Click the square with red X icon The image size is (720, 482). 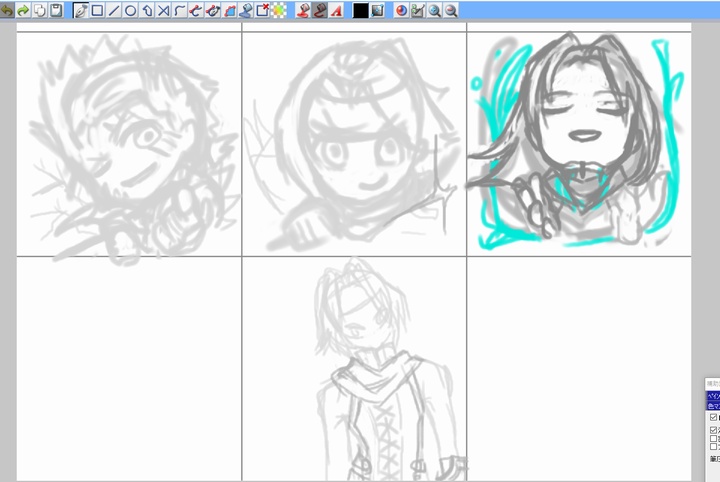262,10
